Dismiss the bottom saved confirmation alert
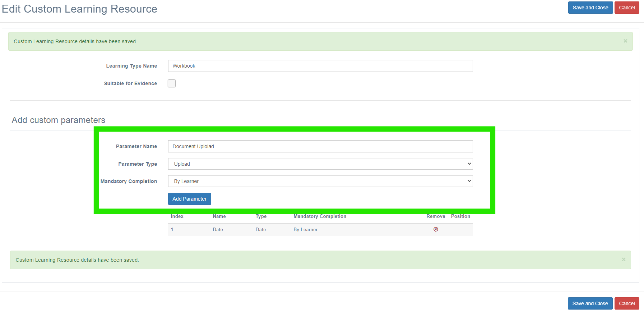This screenshot has width=644, height=311. [x=624, y=260]
